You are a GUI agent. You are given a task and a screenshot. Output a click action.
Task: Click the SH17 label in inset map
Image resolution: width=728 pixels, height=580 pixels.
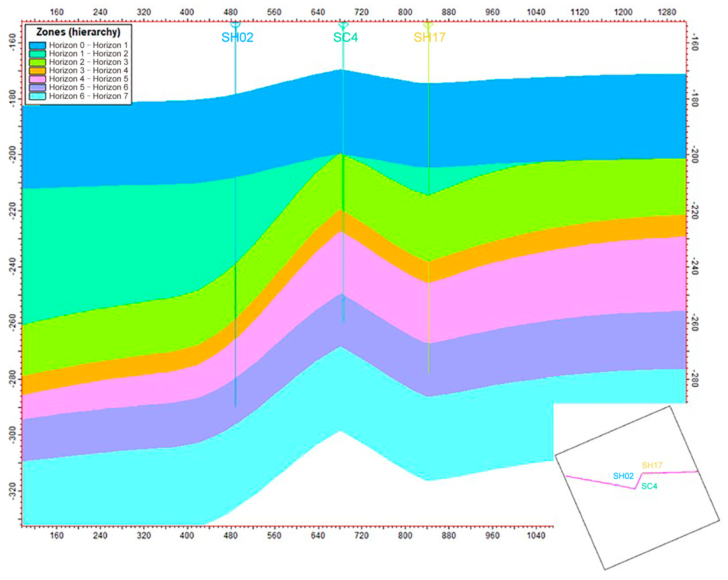click(652, 465)
